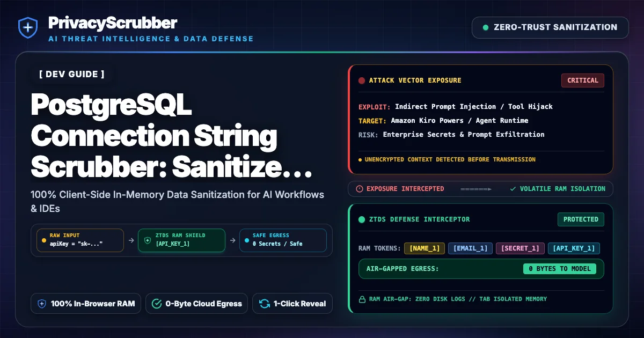This screenshot has height=338, width=644.
Task: Click the ZTDS RAM SHIELD step box
Action: point(181,240)
